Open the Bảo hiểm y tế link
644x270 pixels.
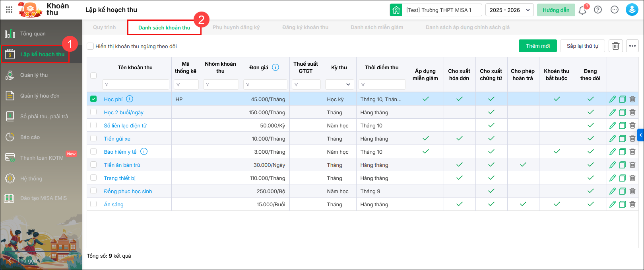120,152
